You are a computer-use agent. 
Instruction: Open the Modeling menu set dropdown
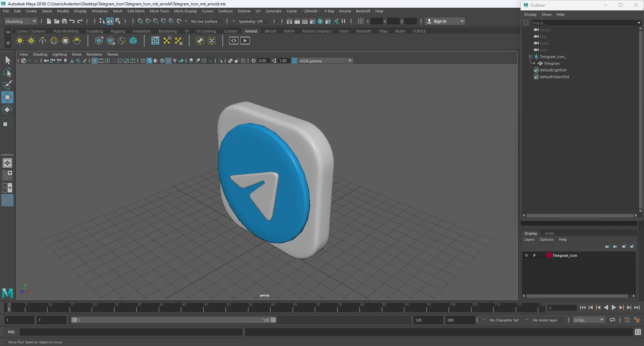[x=21, y=21]
